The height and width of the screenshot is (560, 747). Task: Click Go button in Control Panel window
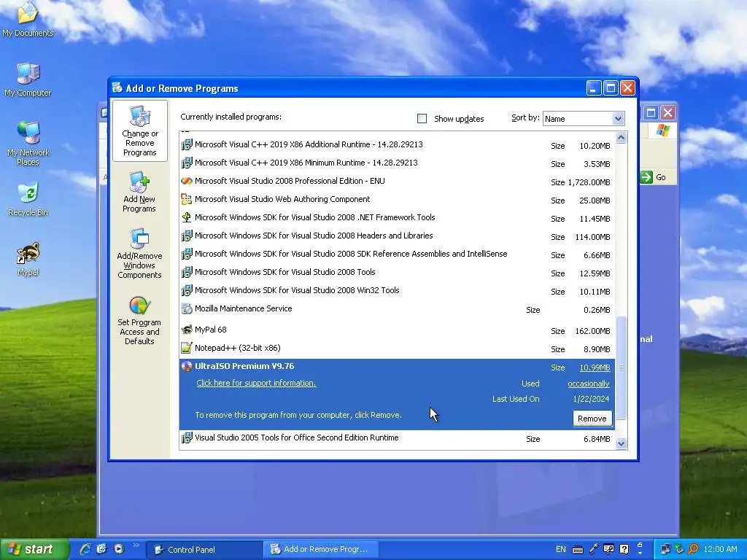point(654,177)
